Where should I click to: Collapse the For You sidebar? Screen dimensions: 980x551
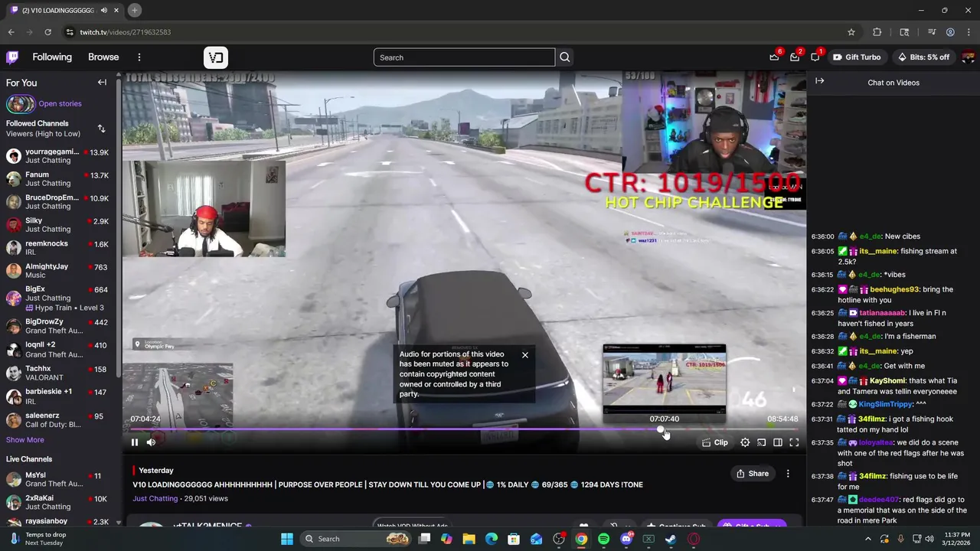(x=102, y=83)
